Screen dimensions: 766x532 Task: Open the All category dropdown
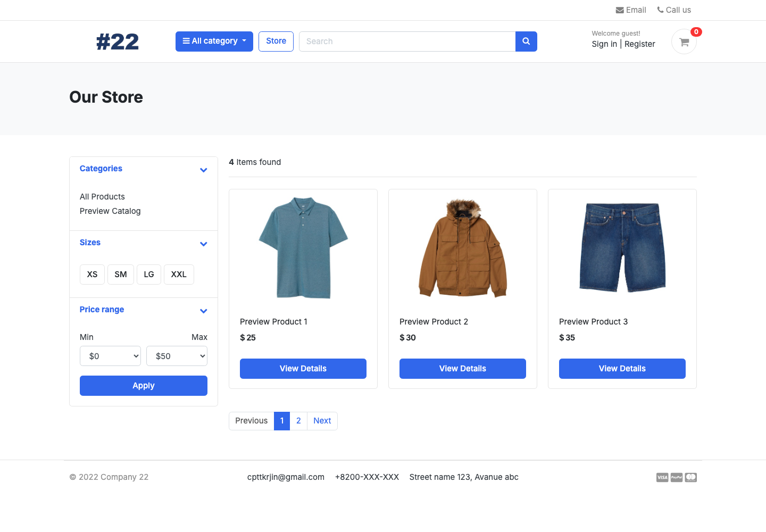coord(214,41)
